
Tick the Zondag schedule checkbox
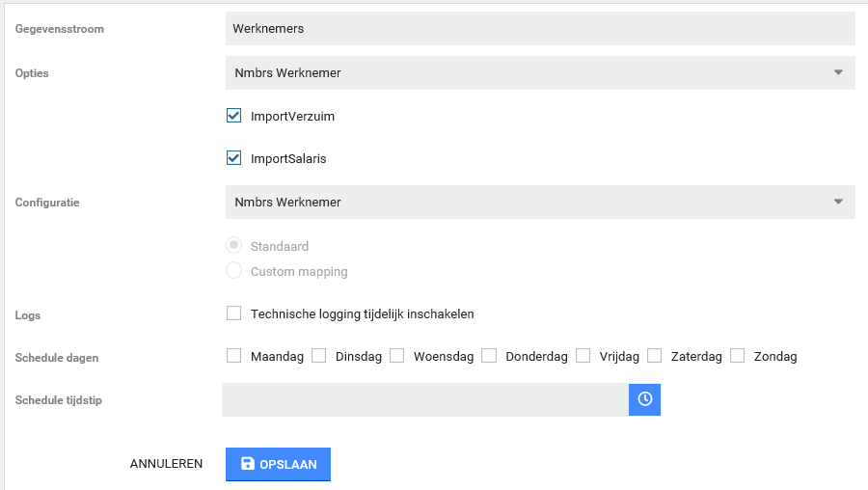(737, 356)
